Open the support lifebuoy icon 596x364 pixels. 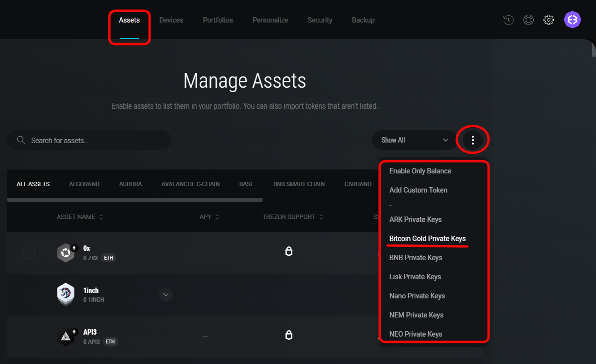pos(528,20)
